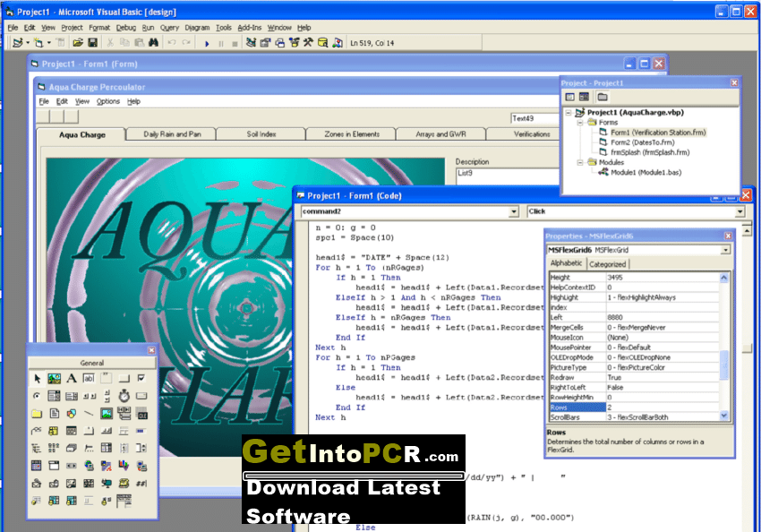Select the Label control in the toolbox
Screen dimensions: 761x532
(72, 379)
